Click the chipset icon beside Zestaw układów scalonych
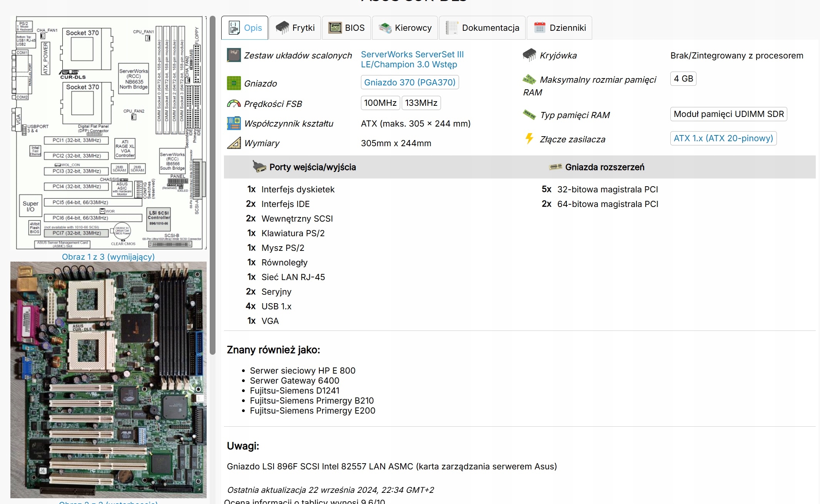This screenshot has width=820, height=504. 234,55
